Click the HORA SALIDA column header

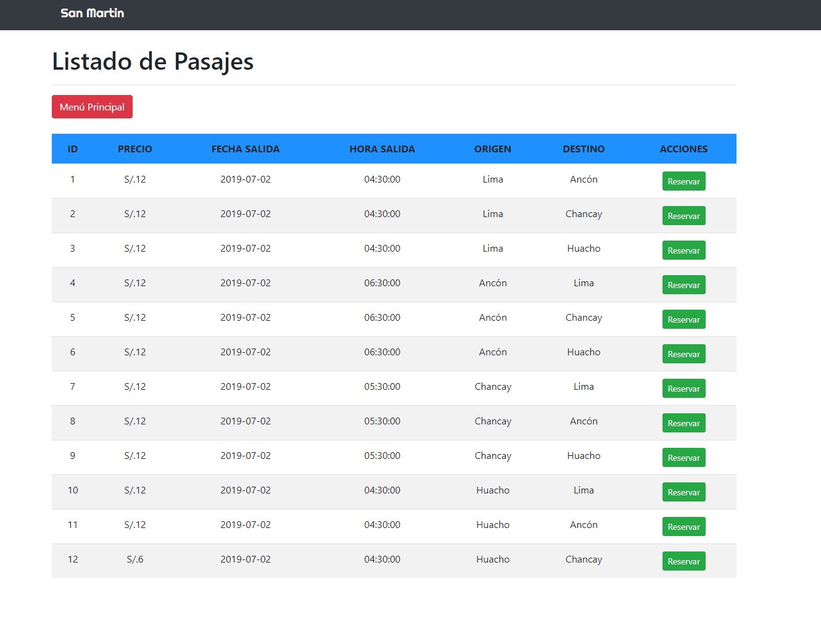pos(382,149)
